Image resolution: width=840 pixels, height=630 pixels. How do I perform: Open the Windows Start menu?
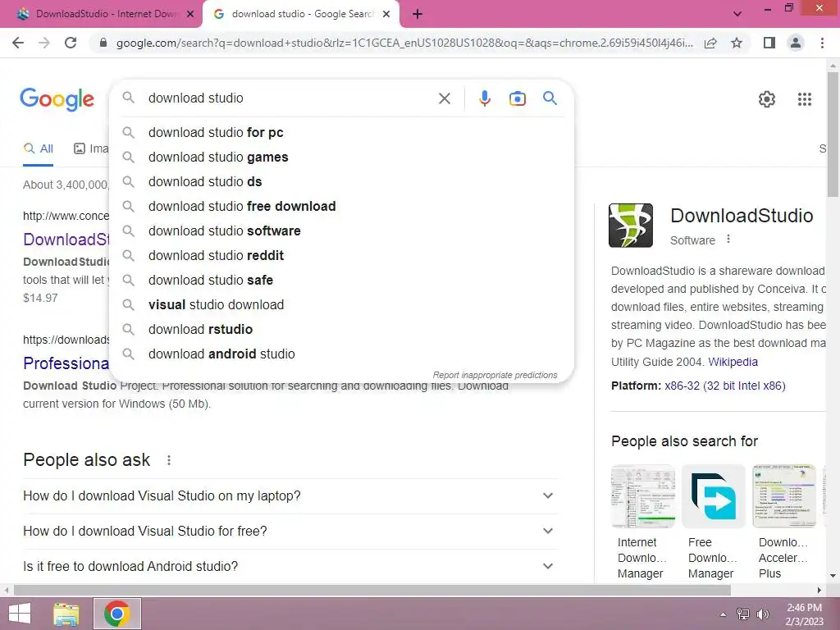pos(20,614)
